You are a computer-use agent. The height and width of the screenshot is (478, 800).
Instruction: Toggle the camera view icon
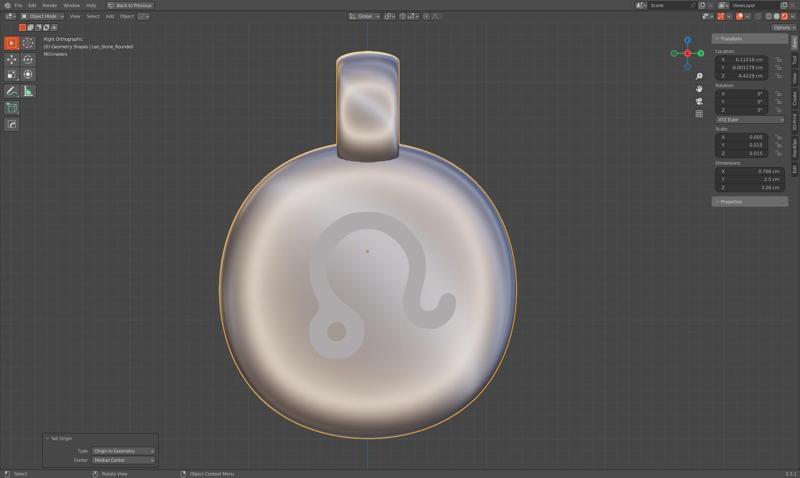coord(699,101)
